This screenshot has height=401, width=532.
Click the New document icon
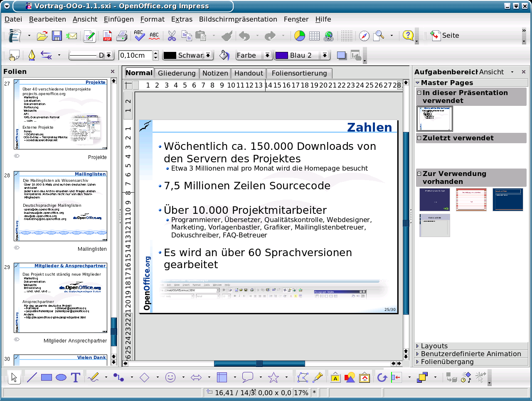[15, 36]
